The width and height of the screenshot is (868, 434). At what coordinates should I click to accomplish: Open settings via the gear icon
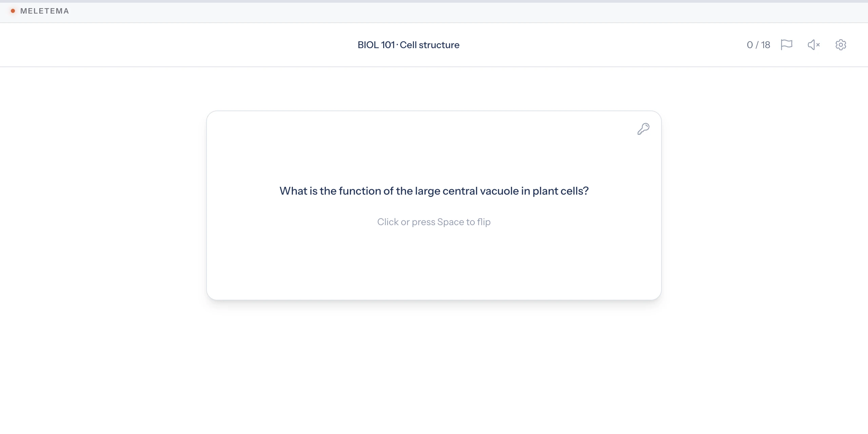841,45
